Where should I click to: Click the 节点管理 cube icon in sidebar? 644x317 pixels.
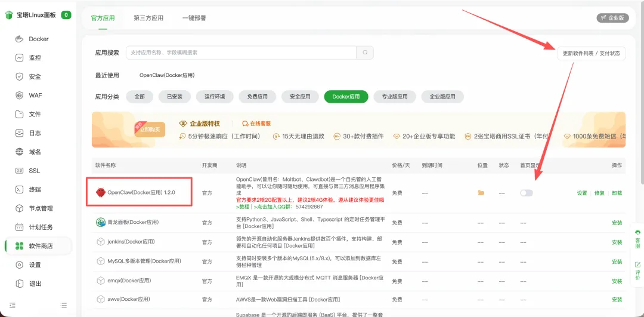tap(19, 208)
